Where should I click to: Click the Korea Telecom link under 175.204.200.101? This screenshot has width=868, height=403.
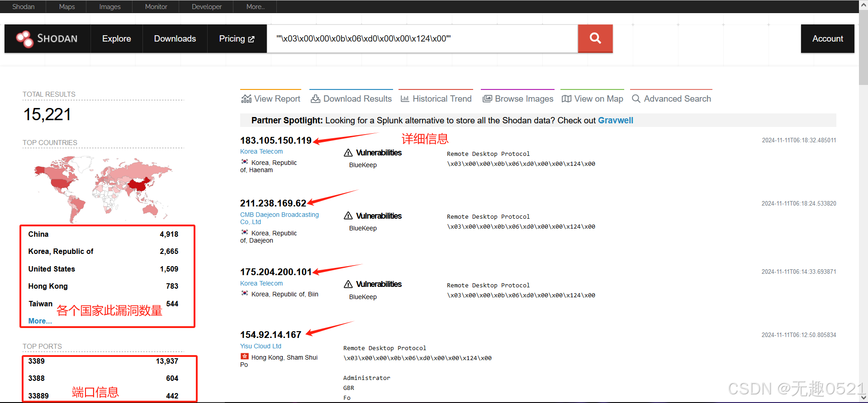tap(261, 283)
